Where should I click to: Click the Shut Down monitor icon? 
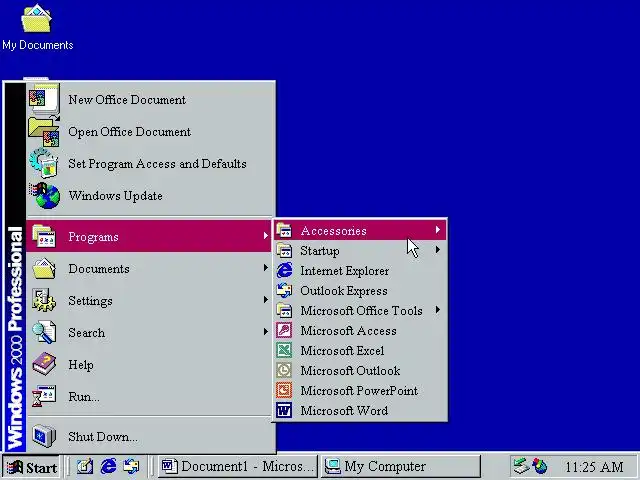(x=44, y=436)
